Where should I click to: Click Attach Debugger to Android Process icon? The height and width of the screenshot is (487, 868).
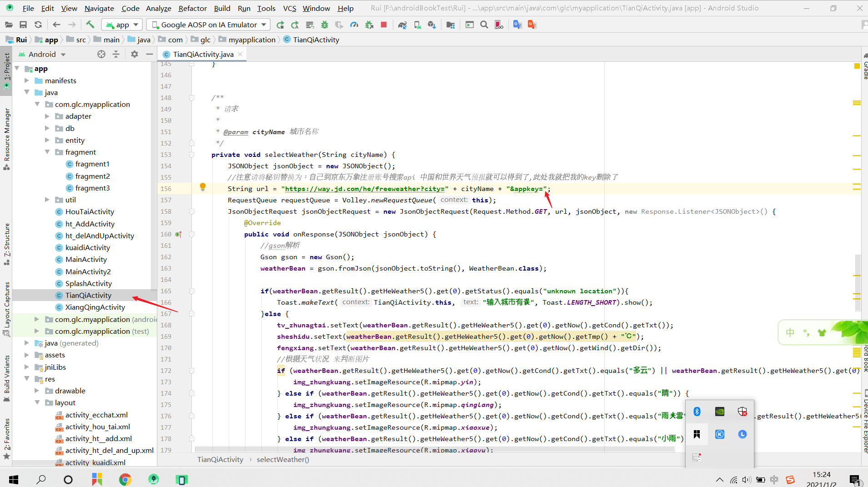(369, 25)
